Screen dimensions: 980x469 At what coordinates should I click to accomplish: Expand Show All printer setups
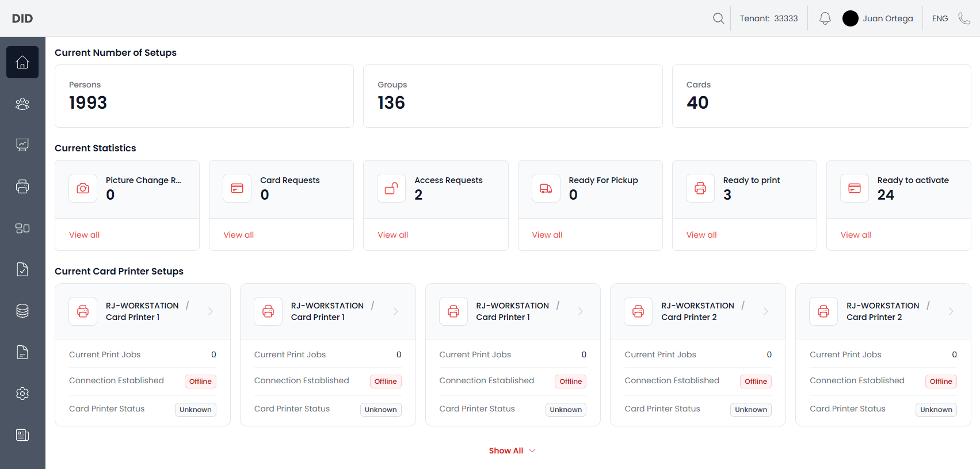click(x=512, y=451)
